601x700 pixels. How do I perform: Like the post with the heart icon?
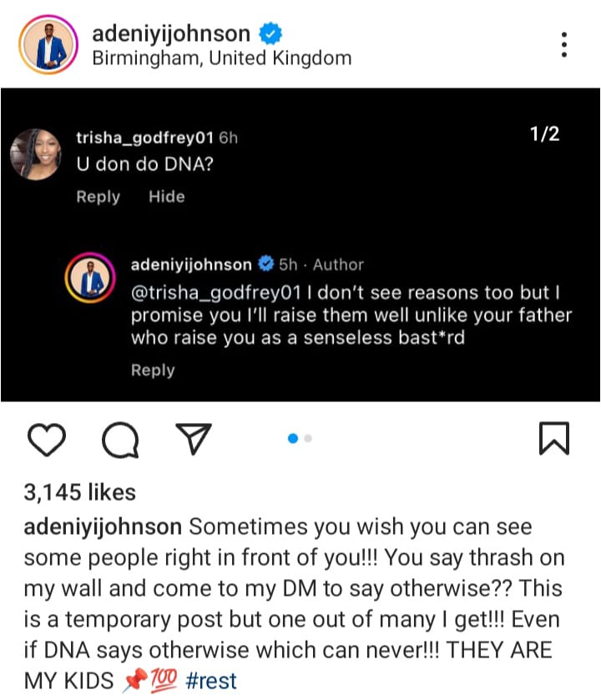(47, 438)
